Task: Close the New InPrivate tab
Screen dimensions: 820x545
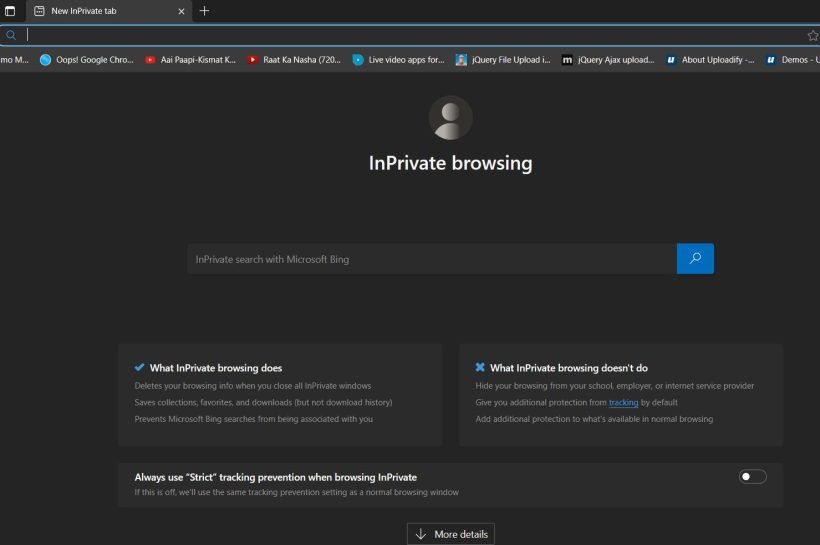Action: [x=181, y=11]
